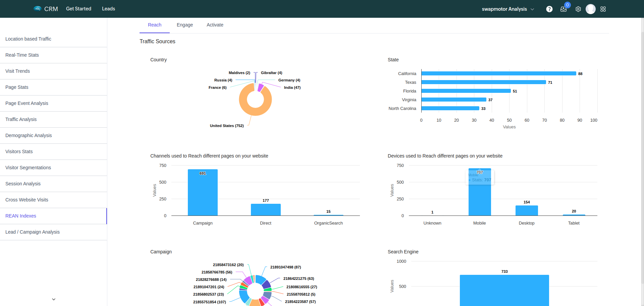Click the 'OrganicSearch' axis label
644x306 pixels.
(328, 223)
